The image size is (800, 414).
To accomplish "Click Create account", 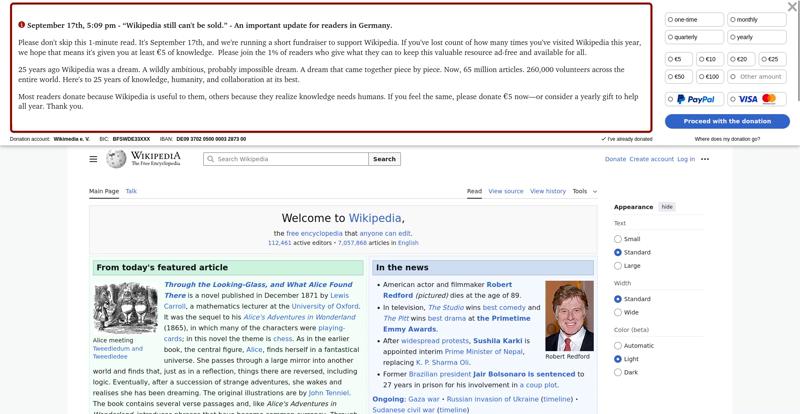I will click(x=652, y=159).
